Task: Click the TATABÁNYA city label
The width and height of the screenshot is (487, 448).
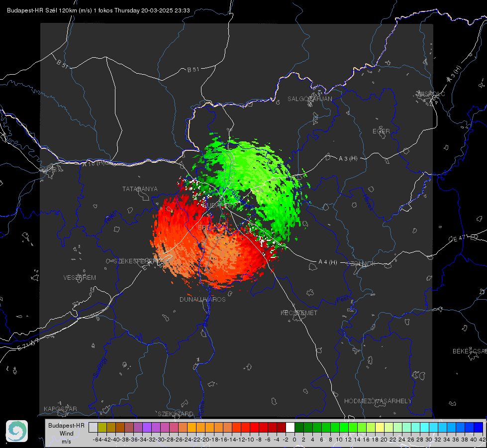Action: [140, 189]
